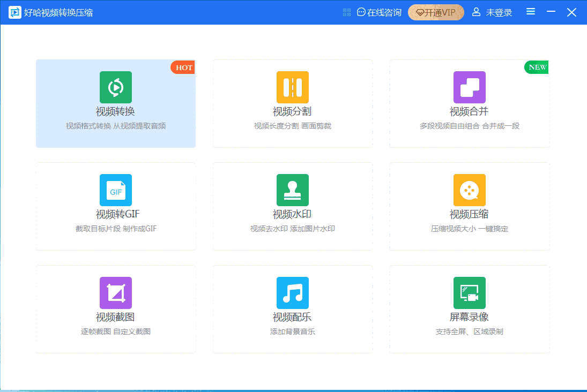Screen dimensions: 587x392
Task: Choose the Video Watermark (视频水印) stamp icon
Action: [292, 190]
